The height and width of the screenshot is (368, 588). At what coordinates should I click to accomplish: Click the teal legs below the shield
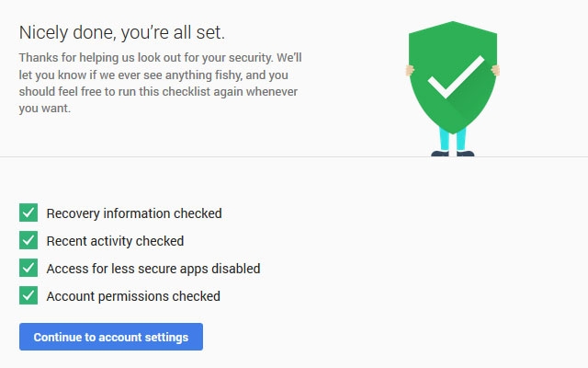pyautogui.click(x=453, y=139)
